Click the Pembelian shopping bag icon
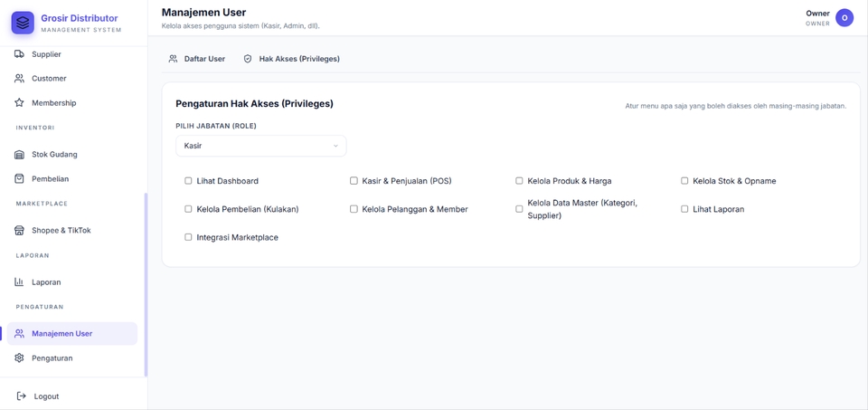 coord(19,179)
